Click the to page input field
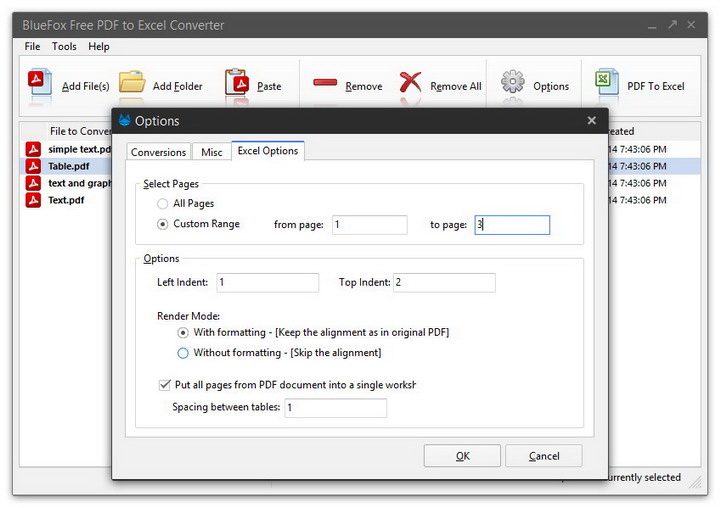The image size is (720, 508). click(x=512, y=225)
